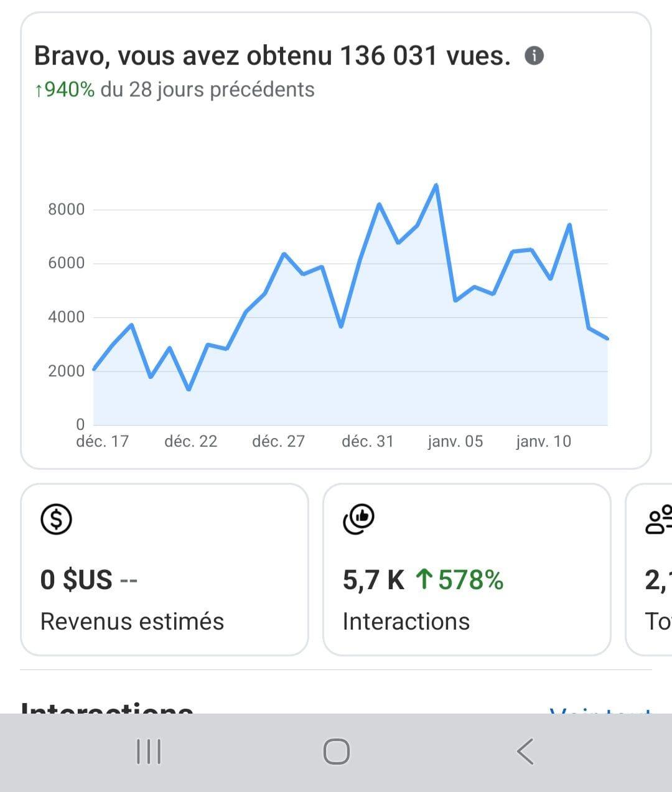Tap the thumbs-up interactions icon
Viewport: 672px width, 792px height.
pyautogui.click(x=359, y=519)
